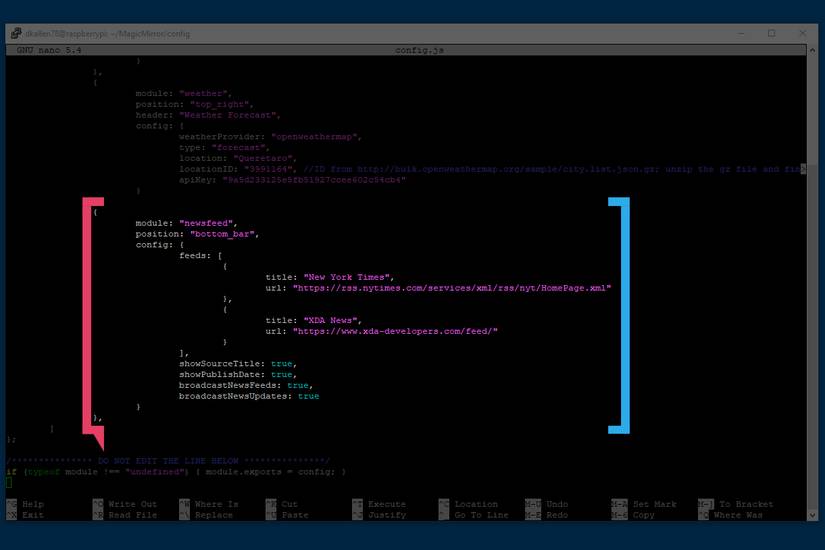Click the apiKey value string

tap(314, 180)
